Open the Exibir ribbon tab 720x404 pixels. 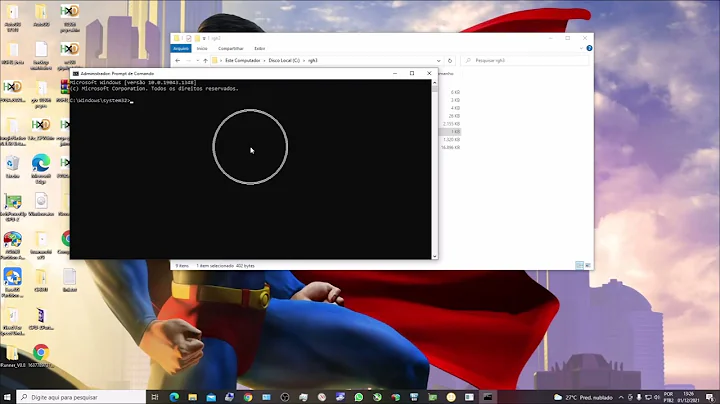coord(259,48)
